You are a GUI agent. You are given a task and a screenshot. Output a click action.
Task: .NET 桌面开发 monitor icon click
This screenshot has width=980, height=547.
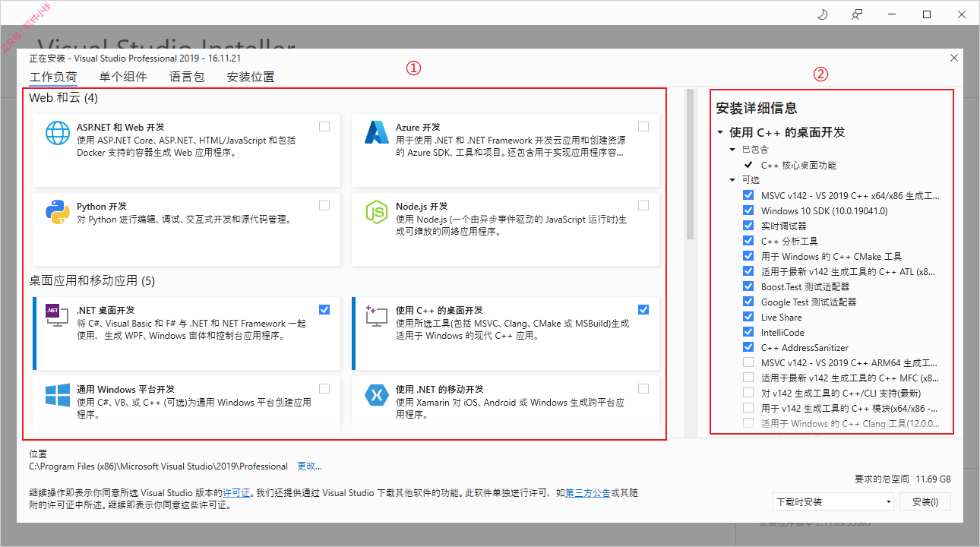(x=57, y=316)
